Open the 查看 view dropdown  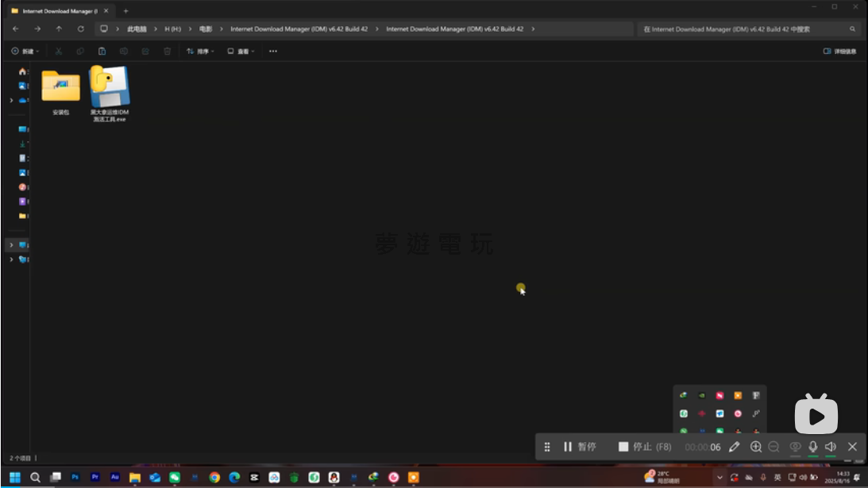241,51
